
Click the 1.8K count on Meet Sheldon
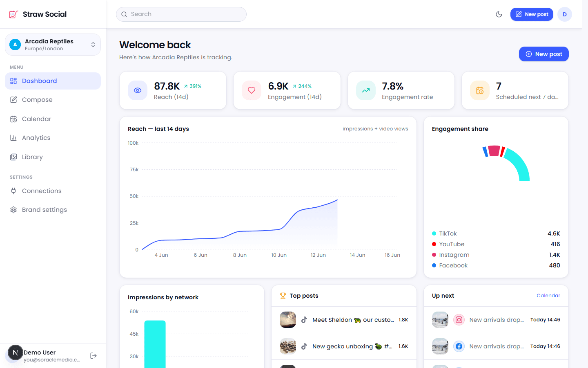pyautogui.click(x=403, y=320)
